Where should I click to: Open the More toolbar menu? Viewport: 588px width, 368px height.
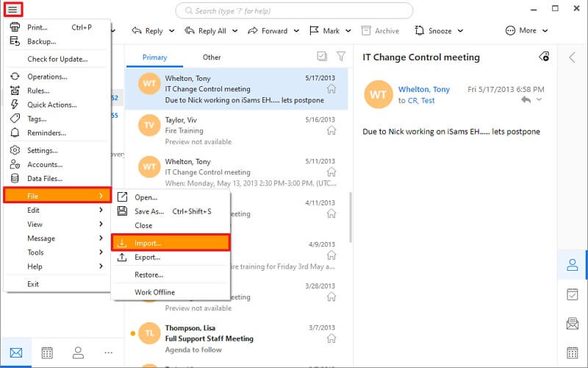tap(526, 31)
